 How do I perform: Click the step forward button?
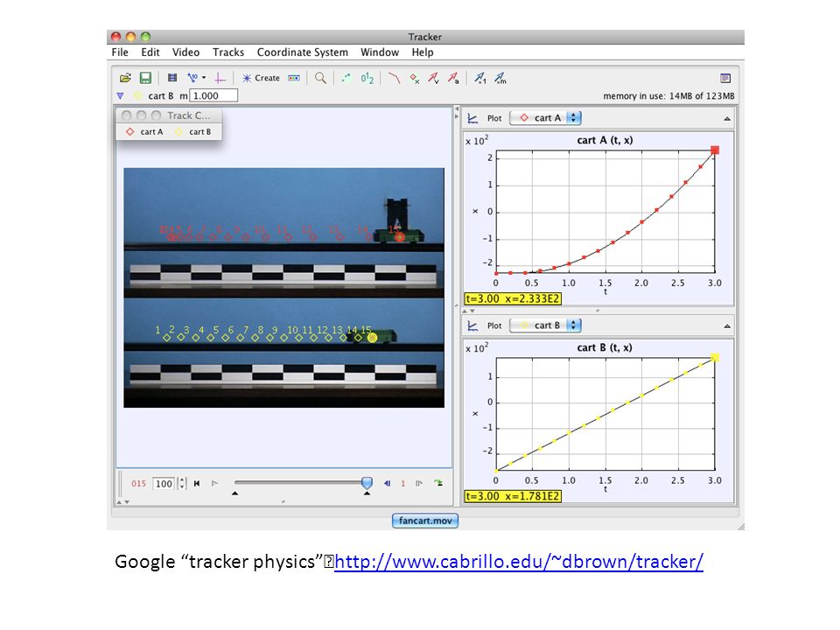[419, 483]
